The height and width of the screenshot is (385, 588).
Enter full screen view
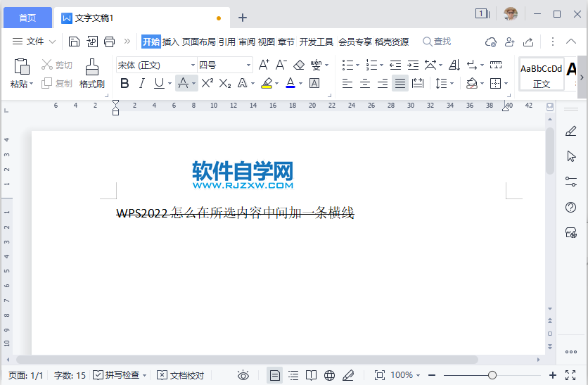click(570, 375)
